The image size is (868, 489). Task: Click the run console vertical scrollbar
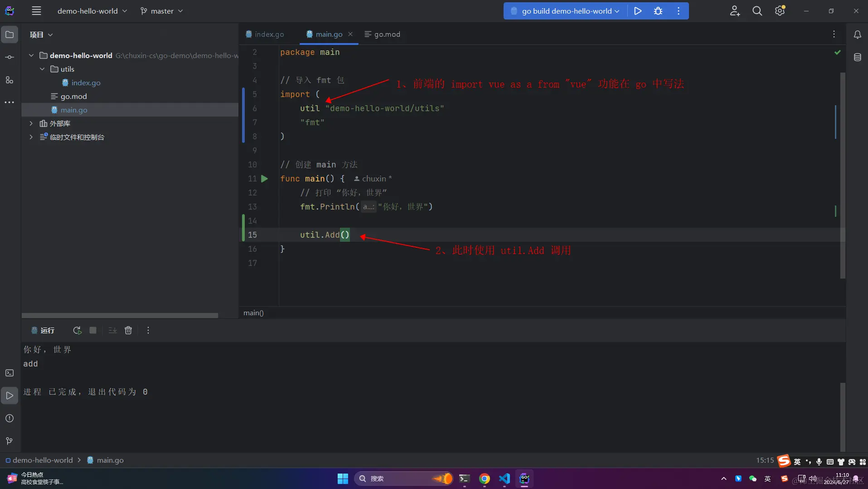click(843, 417)
